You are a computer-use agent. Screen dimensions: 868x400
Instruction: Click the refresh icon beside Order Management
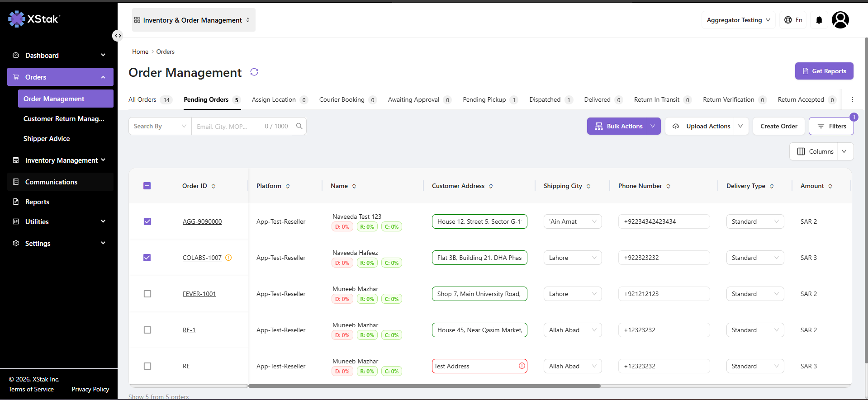254,72
